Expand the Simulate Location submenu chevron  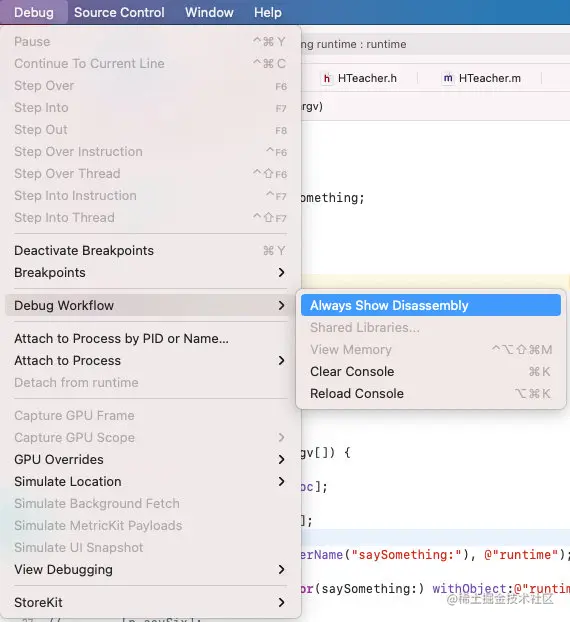pos(281,482)
